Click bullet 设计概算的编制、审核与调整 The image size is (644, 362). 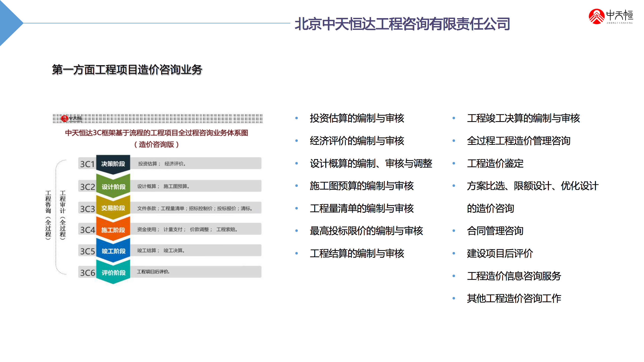(x=371, y=163)
